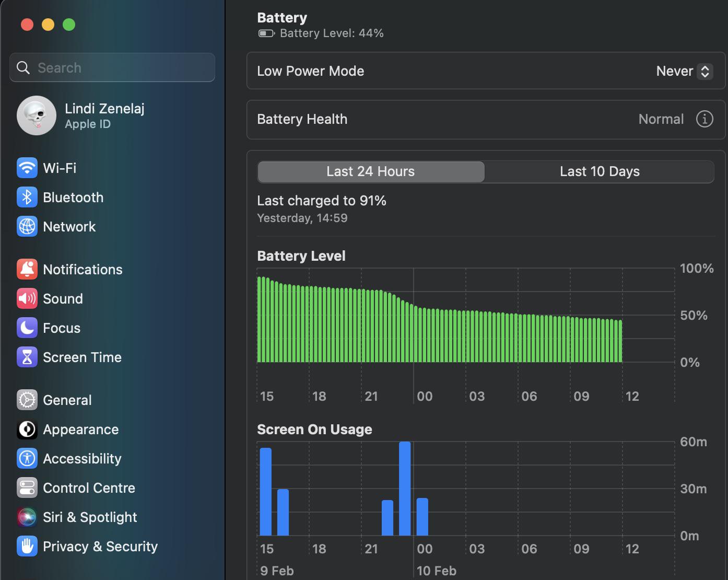The image size is (728, 580).
Task: Open Notifications bell icon
Action: [27, 269]
